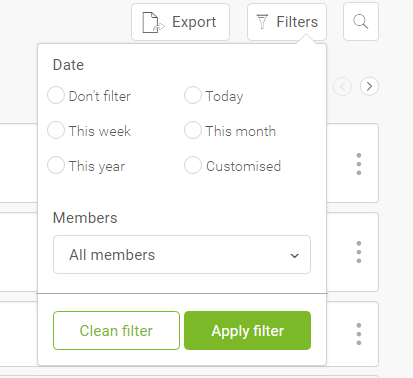Click the funnel Filters icon
Image resolution: width=413 pixels, height=378 pixels.
pyautogui.click(x=262, y=22)
